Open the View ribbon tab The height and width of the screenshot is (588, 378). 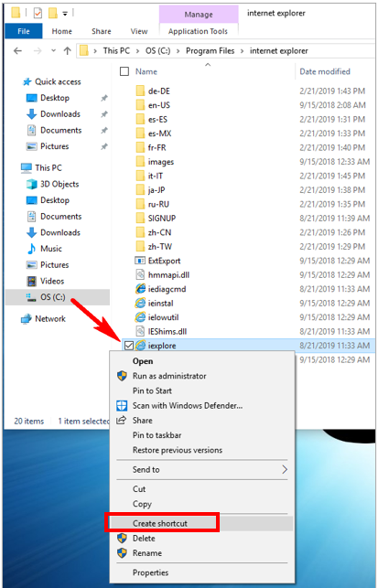[139, 31]
